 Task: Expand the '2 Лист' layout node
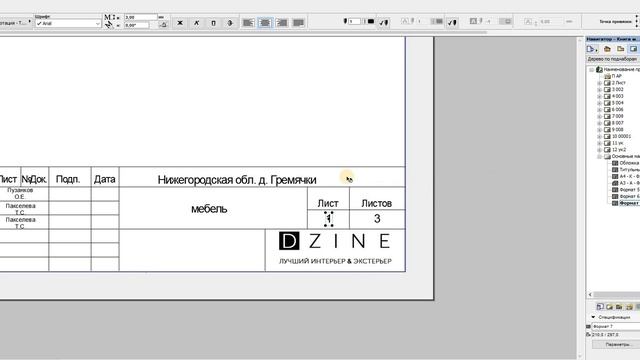coord(600,83)
